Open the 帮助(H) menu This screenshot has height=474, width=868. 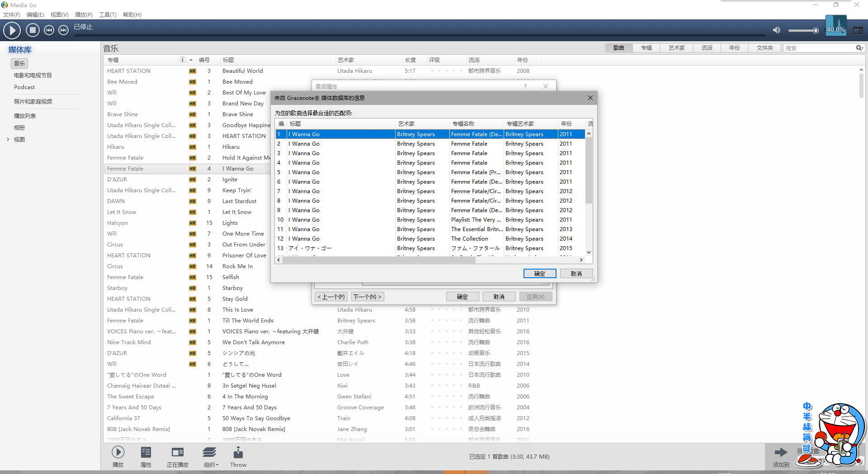132,15
